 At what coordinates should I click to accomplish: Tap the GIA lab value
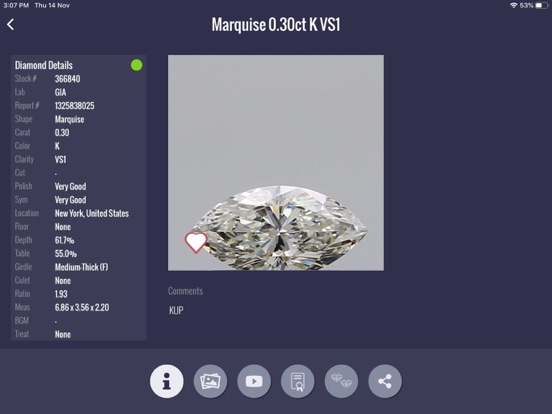coord(60,92)
